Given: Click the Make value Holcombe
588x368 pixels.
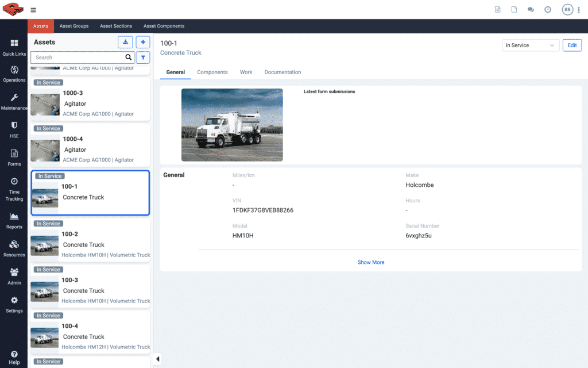Looking at the screenshot, I should click(419, 185).
